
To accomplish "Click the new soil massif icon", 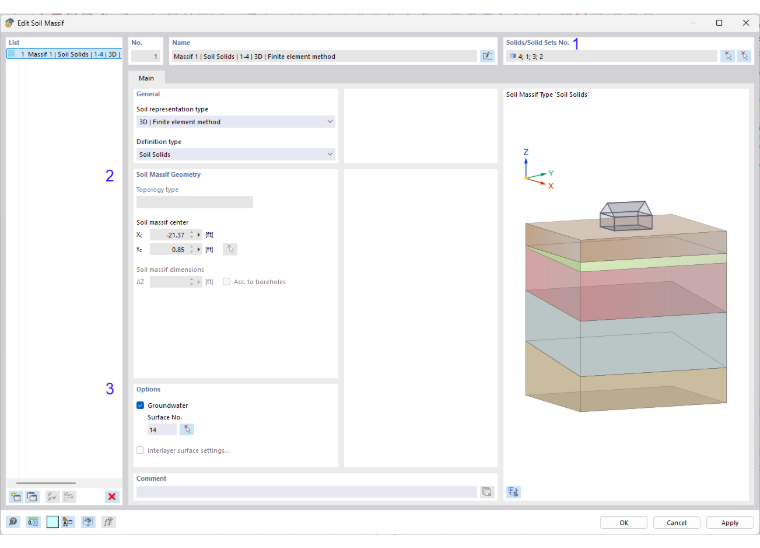I will click(16, 496).
